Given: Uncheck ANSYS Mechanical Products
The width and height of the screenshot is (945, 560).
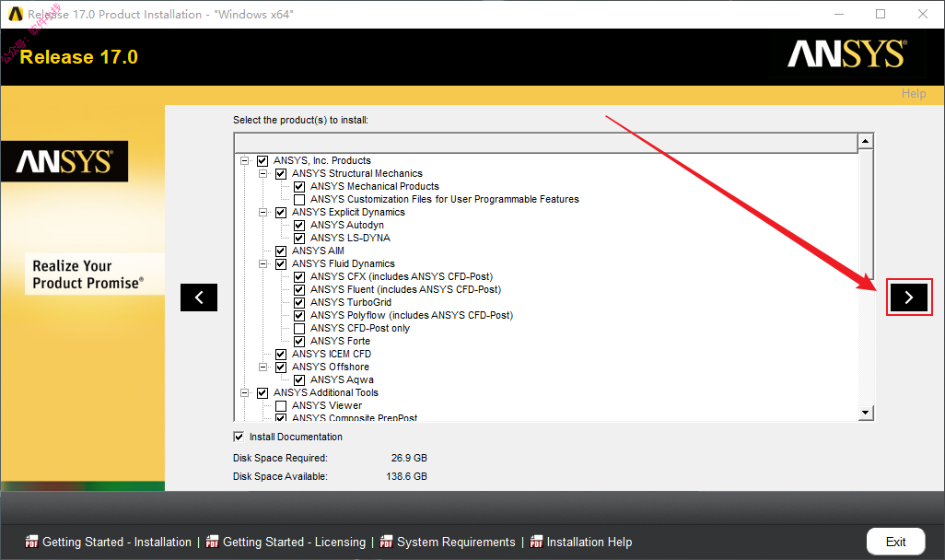Looking at the screenshot, I should coord(299,187).
